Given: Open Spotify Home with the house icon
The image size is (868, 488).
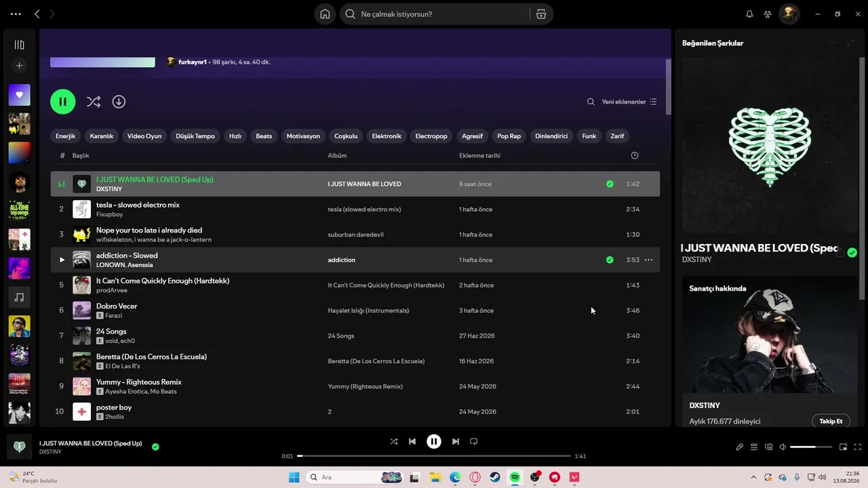Looking at the screenshot, I should pyautogui.click(x=325, y=14).
